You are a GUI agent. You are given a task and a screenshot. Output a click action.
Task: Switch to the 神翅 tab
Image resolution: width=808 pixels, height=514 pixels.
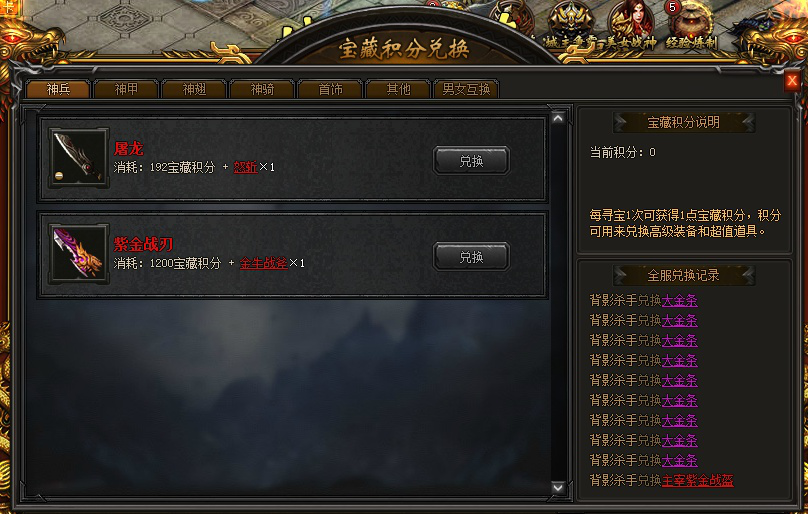(194, 89)
